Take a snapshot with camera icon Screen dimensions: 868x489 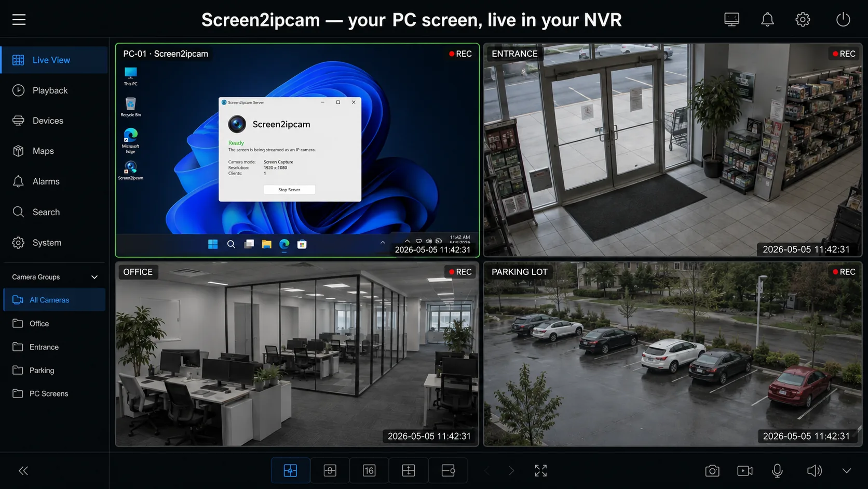[x=712, y=471]
